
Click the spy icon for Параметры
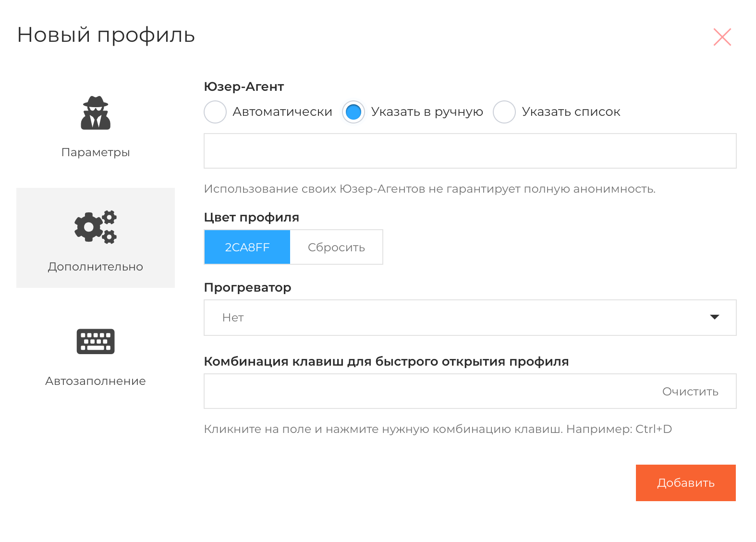96,113
